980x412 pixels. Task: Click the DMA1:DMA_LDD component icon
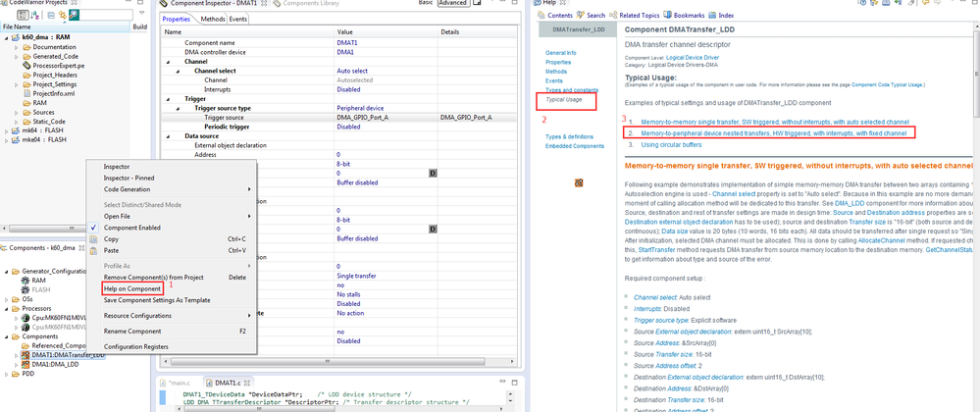coord(26,364)
